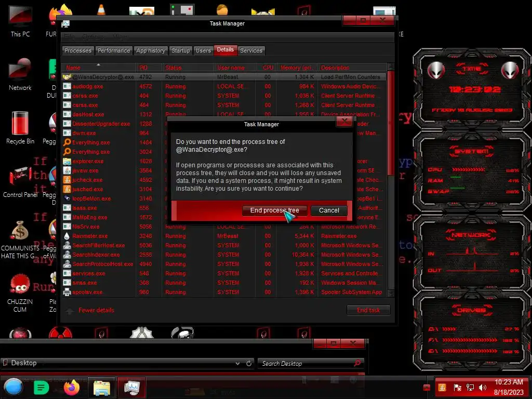
Task: Launch Firefox from the taskbar
Action: click(x=71, y=388)
